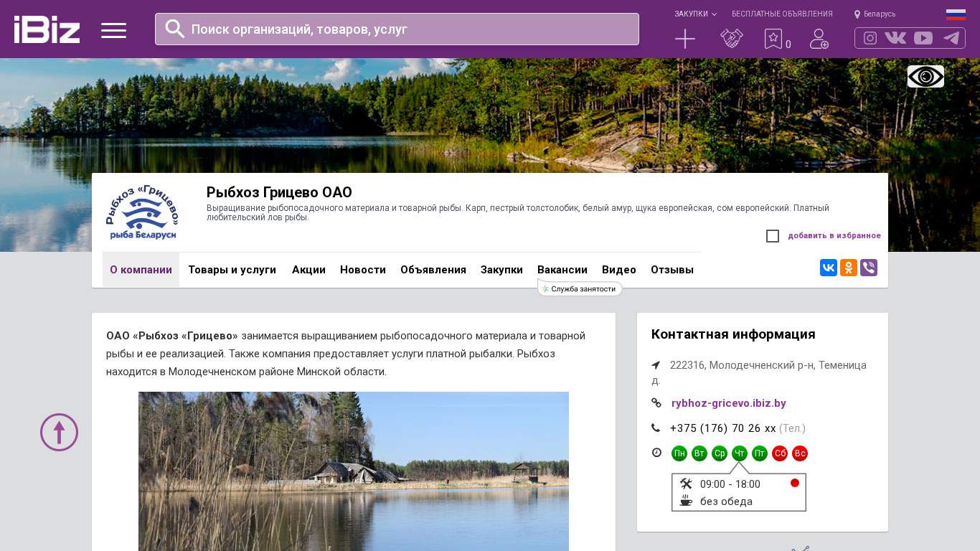Switch to the Акции tab
Screen dimensions: 980x551
pyautogui.click(x=308, y=270)
